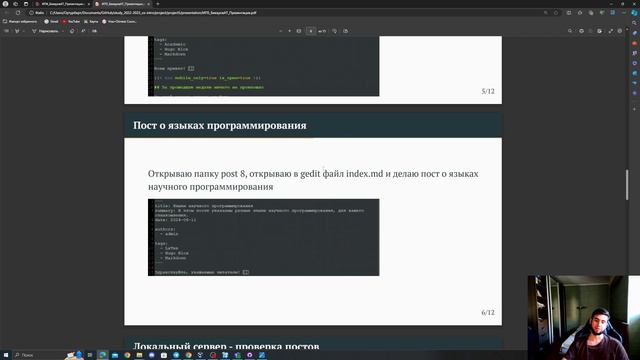Click the slide number 6/12 label
This screenshot has height=360, width=640.
point(488,312)
